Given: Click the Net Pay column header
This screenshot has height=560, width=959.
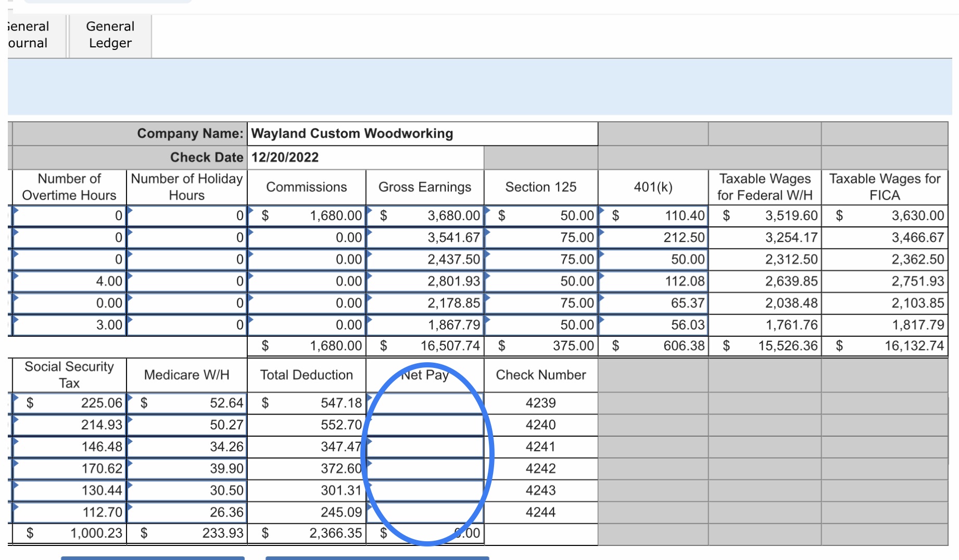Looking at the screenshot, I should 425,375.
